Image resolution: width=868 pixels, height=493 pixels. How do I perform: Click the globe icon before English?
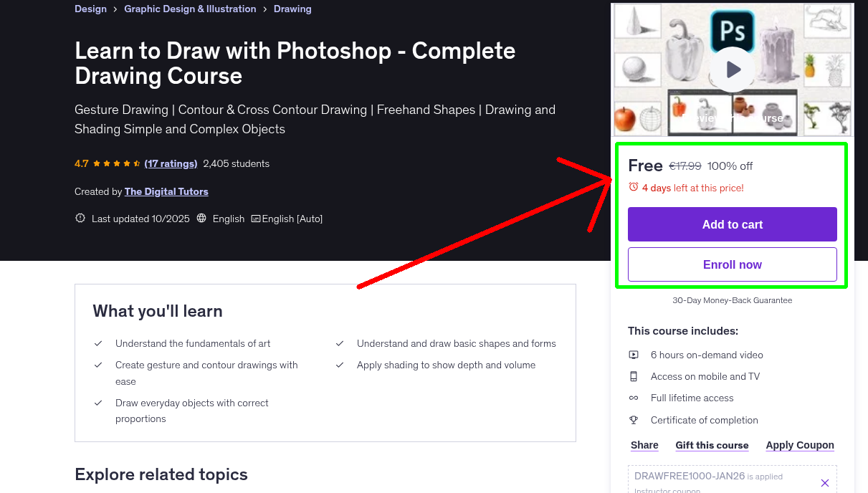(x=201, y=219)
